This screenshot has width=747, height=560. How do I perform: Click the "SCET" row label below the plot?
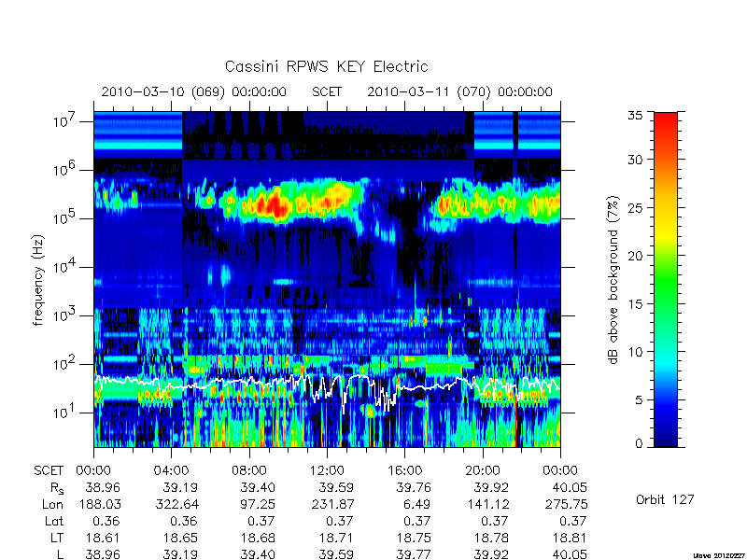click(49, 471)
